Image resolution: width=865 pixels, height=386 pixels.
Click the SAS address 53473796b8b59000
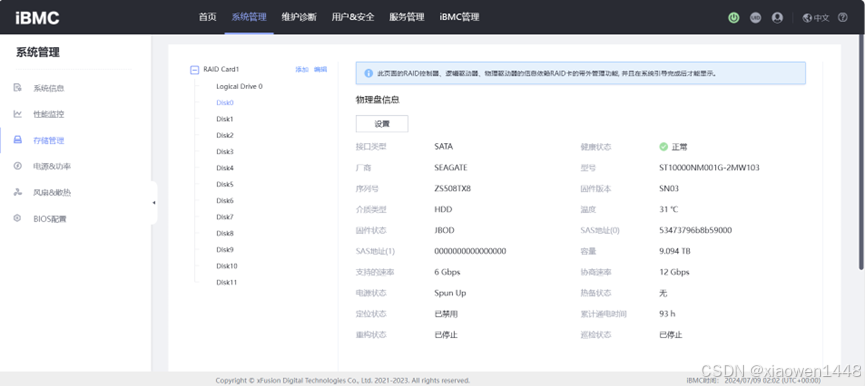pos(695,230)
